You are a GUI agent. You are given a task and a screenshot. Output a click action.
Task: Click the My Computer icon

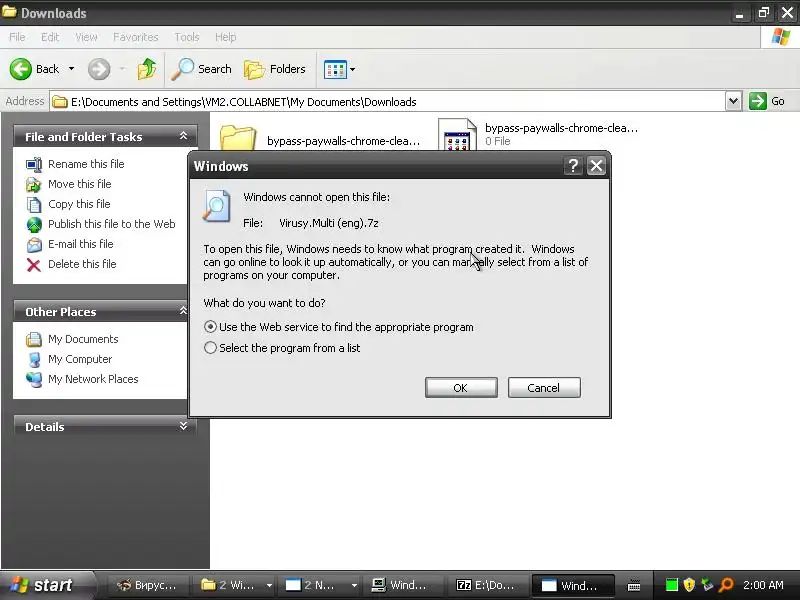coord(34,360)
